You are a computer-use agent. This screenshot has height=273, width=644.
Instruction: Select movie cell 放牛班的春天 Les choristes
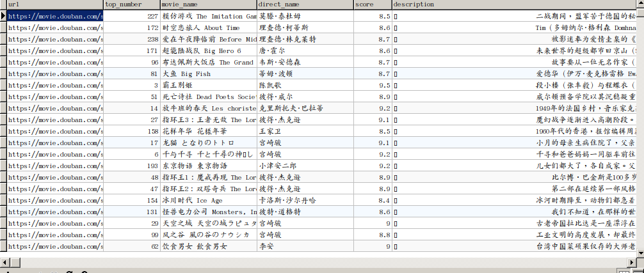click(209, 108)
